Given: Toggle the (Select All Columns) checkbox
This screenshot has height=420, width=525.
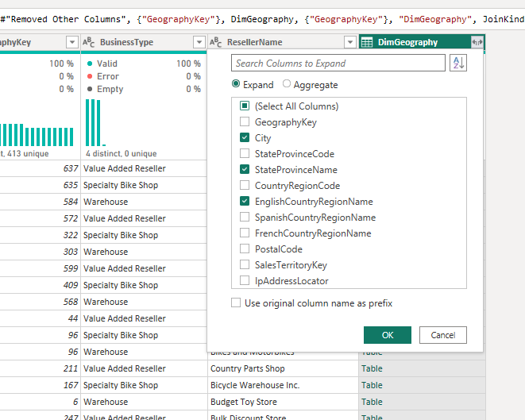Looking at the screenshot, I should (x=245, y=106).
